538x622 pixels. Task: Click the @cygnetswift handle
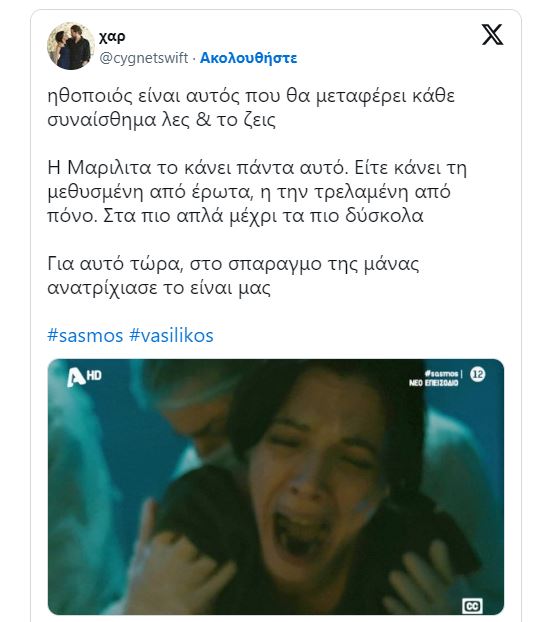[x=143, y=58]
